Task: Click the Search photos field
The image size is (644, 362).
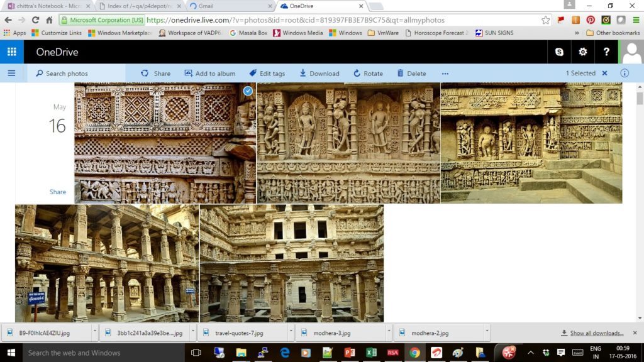Action: pos(82,74)
